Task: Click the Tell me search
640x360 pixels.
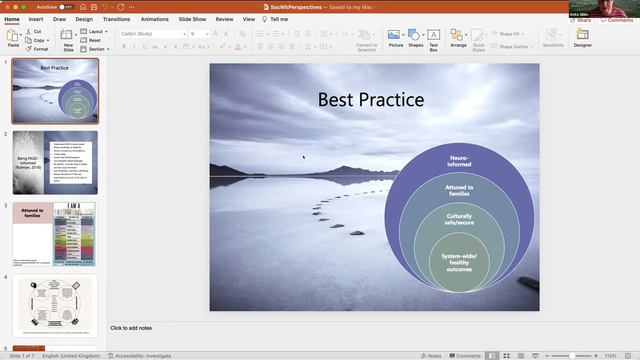Action: (275, 19)
